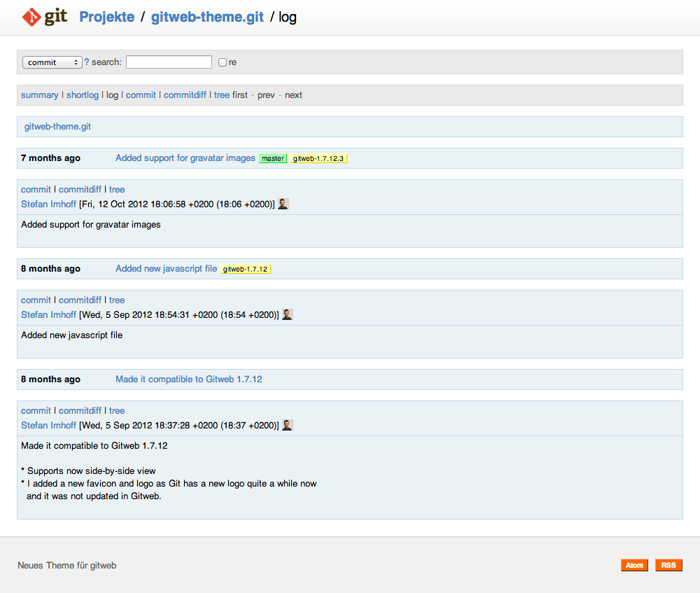This screenshot has width=700, height=593.
Task: Open 'Added support for gravatar images' commit
Action: click(x=185, y=158)
